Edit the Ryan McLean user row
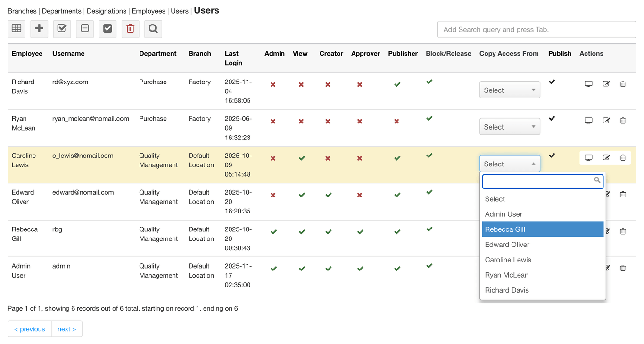 point(606,121)
